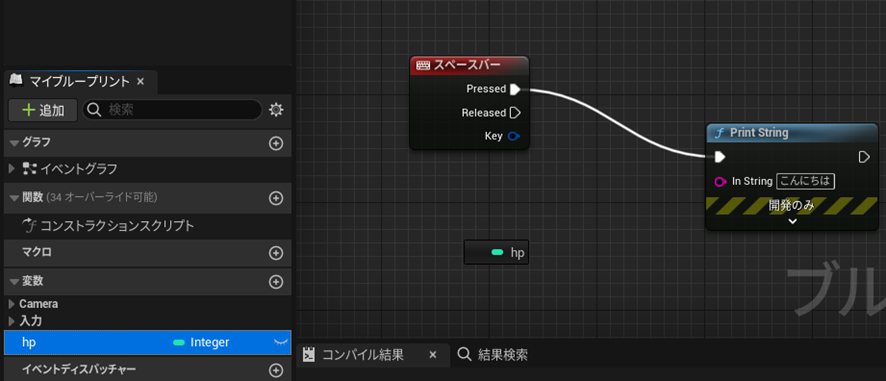Expand Print String advanced options chevron
Viewport: 886px width, 381px height.
click(x=793, y=221)
